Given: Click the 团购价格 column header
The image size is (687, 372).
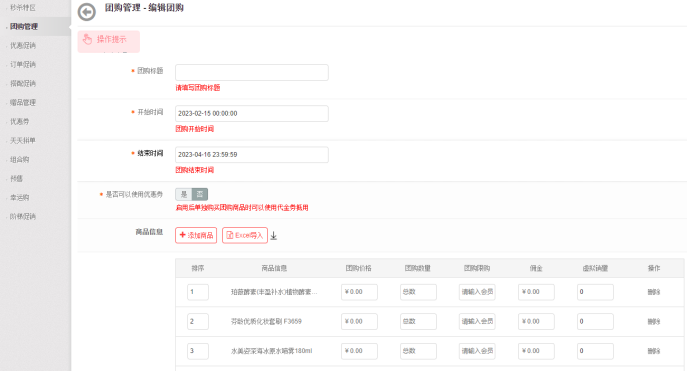Looking at the screenshot, I should [x=358, y=268].
